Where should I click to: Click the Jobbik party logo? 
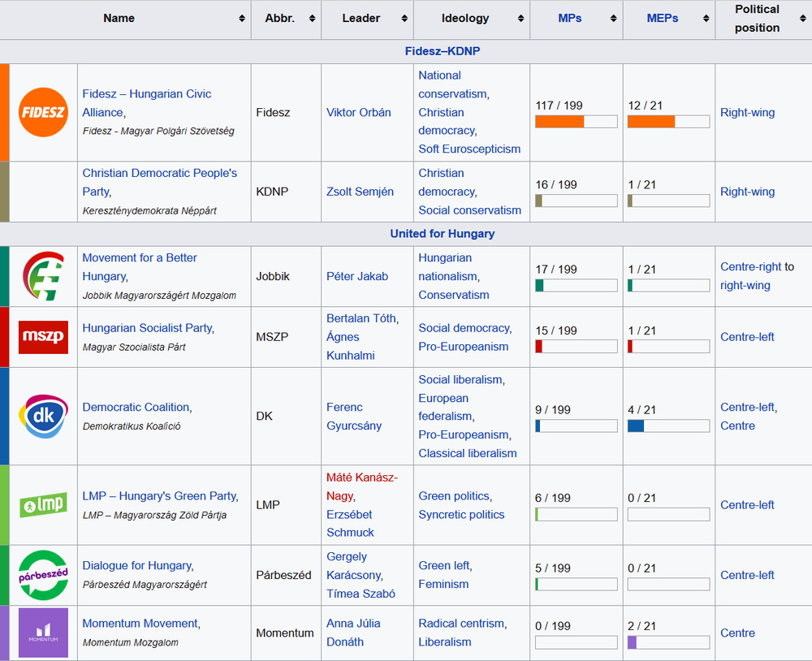click(x=43, y=276)
